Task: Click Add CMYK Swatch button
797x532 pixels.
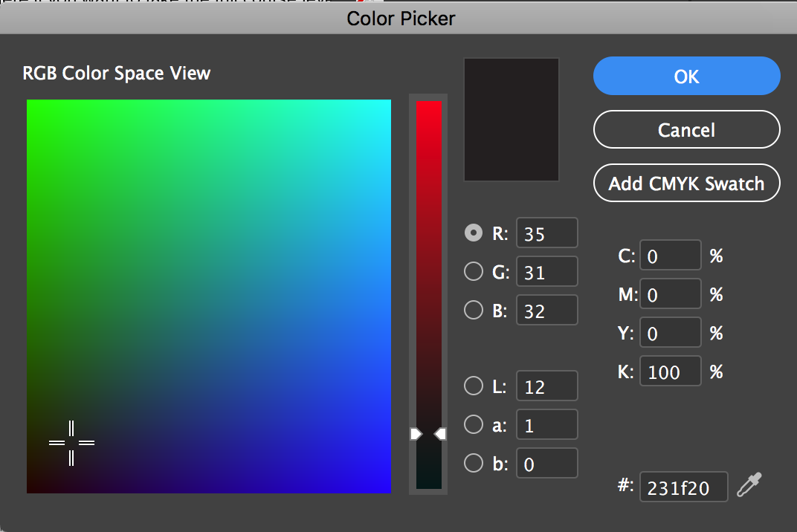Action: 686,184
